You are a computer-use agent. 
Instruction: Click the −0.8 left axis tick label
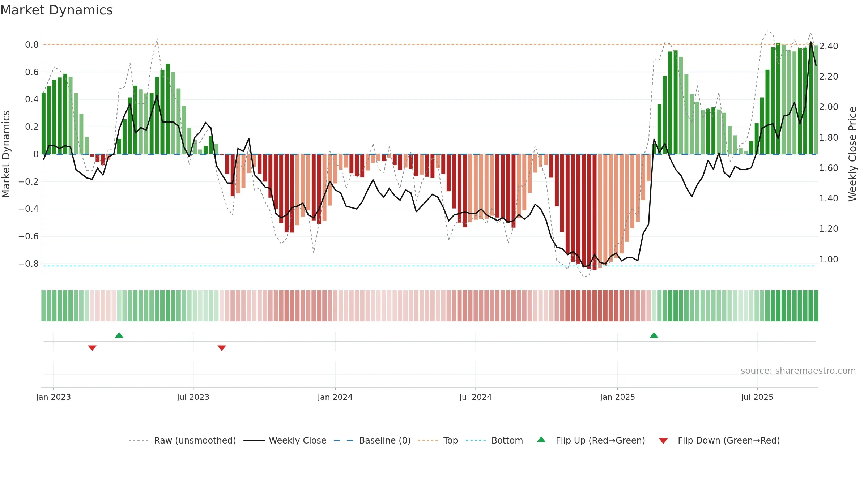pos(29,264)
